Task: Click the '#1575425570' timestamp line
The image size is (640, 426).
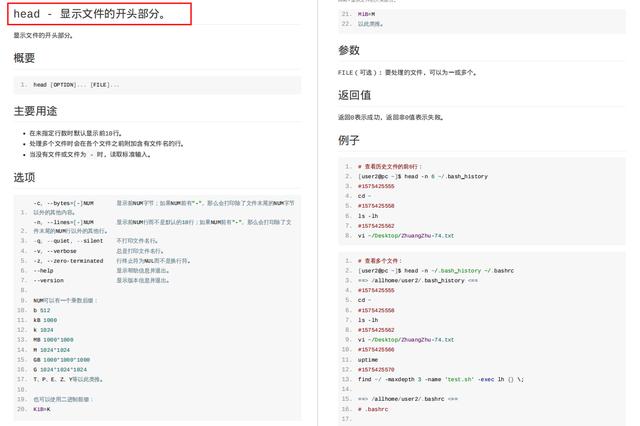Action: pyautogui.click(x=376, y=369)
